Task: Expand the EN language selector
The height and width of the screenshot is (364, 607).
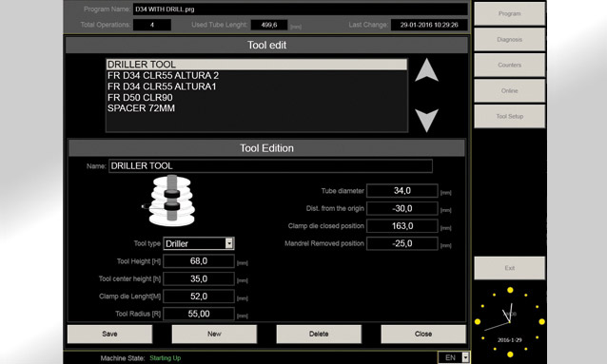Action: coord(465,357)
